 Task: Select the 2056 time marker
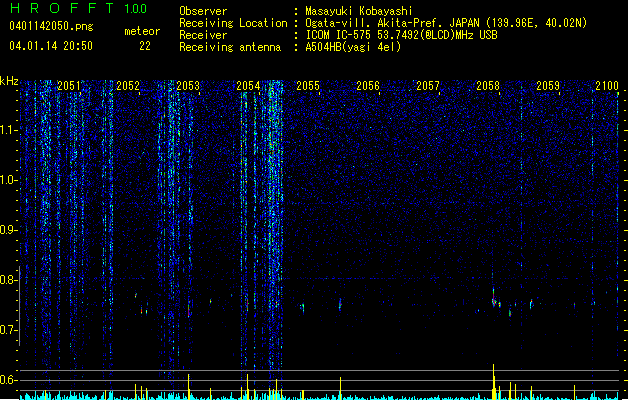(368, 86)
